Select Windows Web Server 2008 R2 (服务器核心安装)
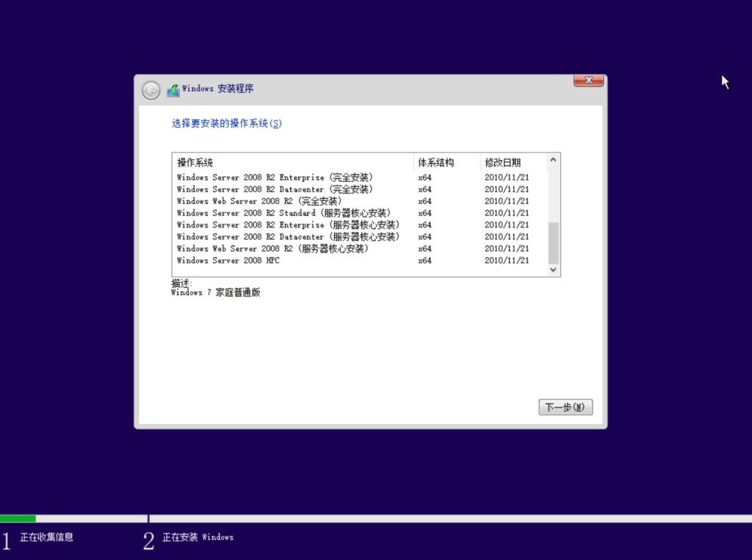 (x=272, y=249)
